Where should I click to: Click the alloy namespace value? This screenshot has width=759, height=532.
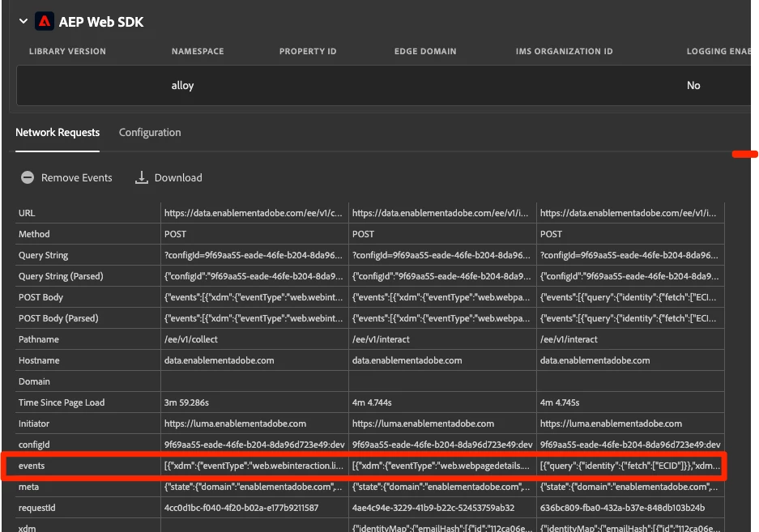182,86
